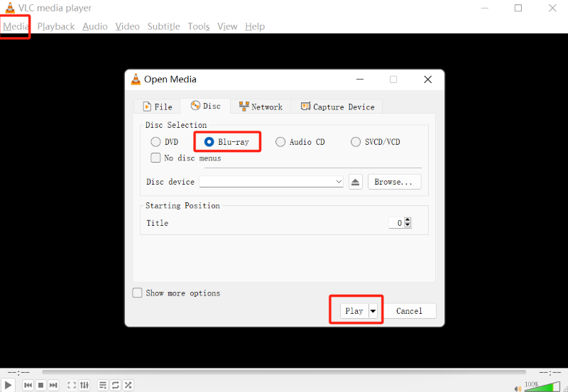
Task: Stop playback with the stop button
Action: (x=40, y=385)
